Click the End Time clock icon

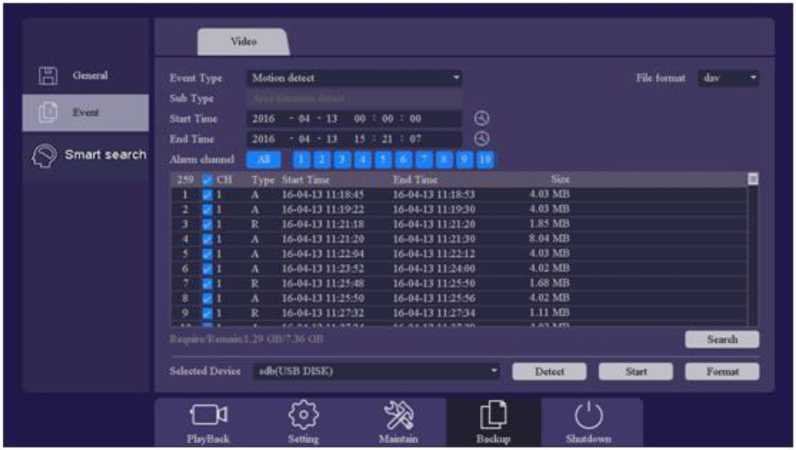click(x=481, y=139)
